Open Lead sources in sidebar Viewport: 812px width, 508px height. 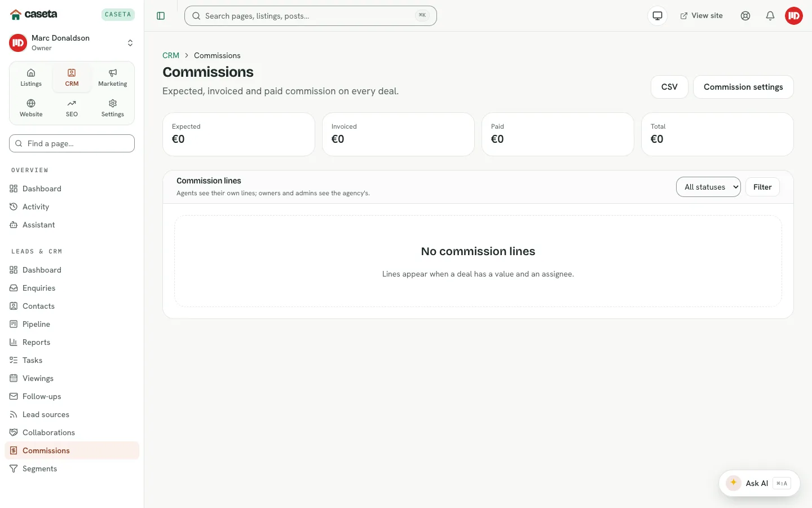(72, 414)
